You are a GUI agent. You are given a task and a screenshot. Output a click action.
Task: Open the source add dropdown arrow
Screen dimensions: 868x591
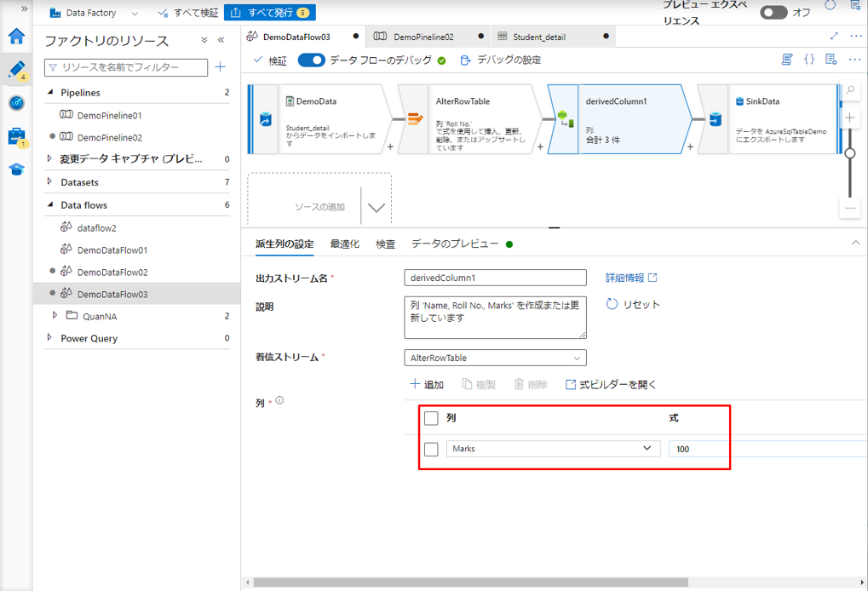tap(377, 207)
